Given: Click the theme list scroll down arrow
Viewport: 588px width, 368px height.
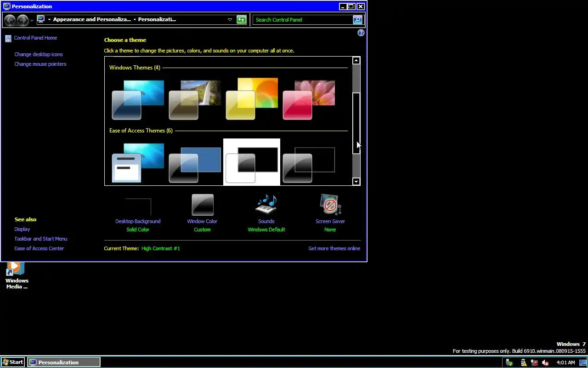Looking at the screenshot, I should pos(356,181).
